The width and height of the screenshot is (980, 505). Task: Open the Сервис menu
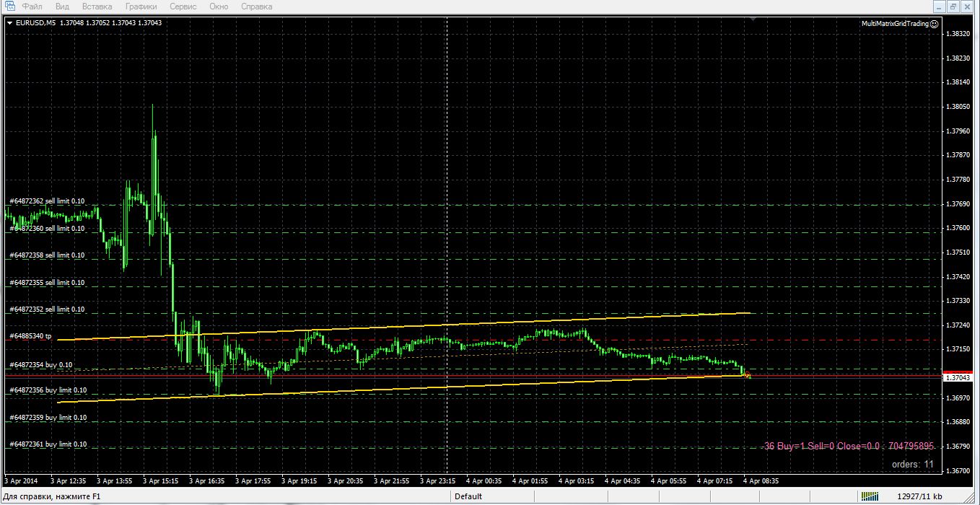[184, 6]
